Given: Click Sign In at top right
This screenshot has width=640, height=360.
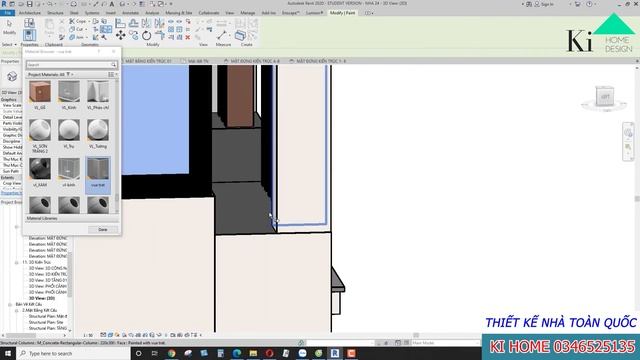Looking at the screenshot, I should pyautogui.click(x=547, y=4).
